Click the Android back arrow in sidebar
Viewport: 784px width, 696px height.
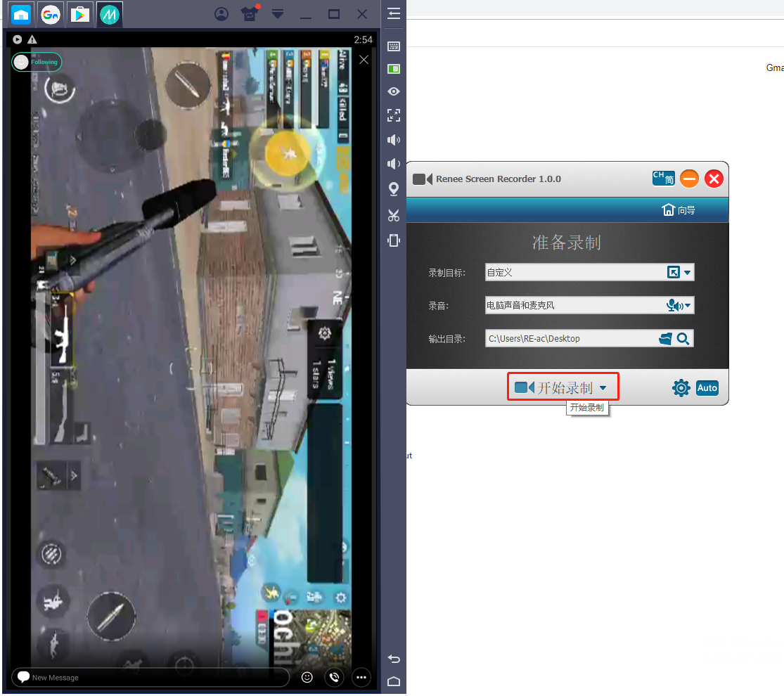coord(394,659)
